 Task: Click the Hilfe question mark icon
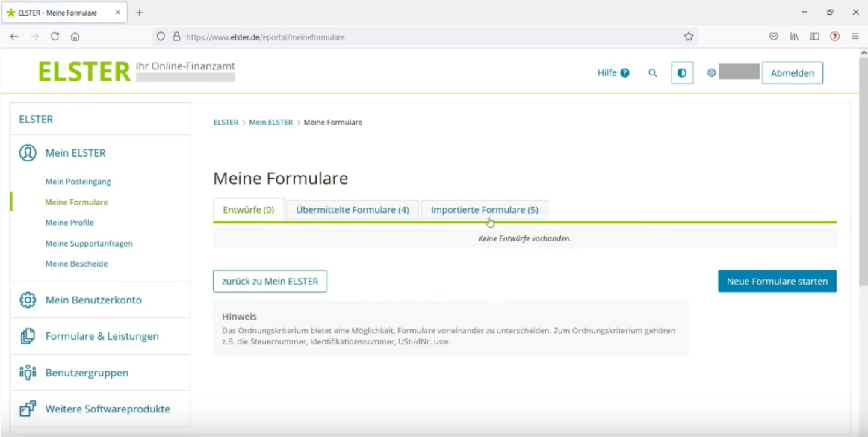click(625, 72)
